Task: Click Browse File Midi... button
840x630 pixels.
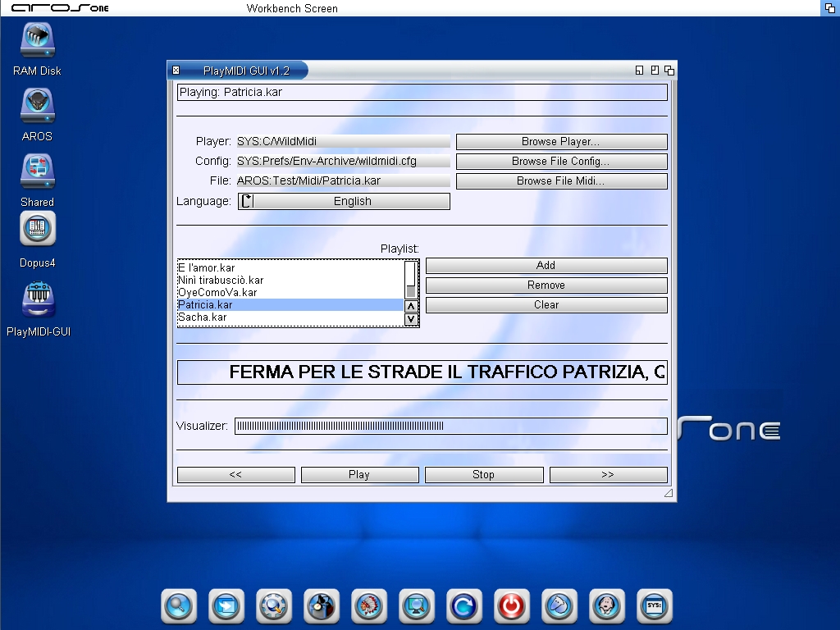Action: [561, 181]
